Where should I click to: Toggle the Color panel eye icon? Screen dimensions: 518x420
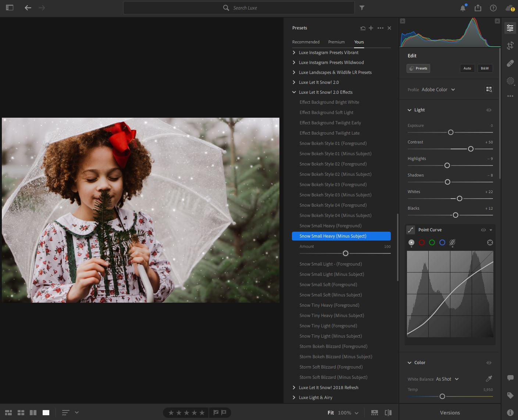tap(489, 363)
